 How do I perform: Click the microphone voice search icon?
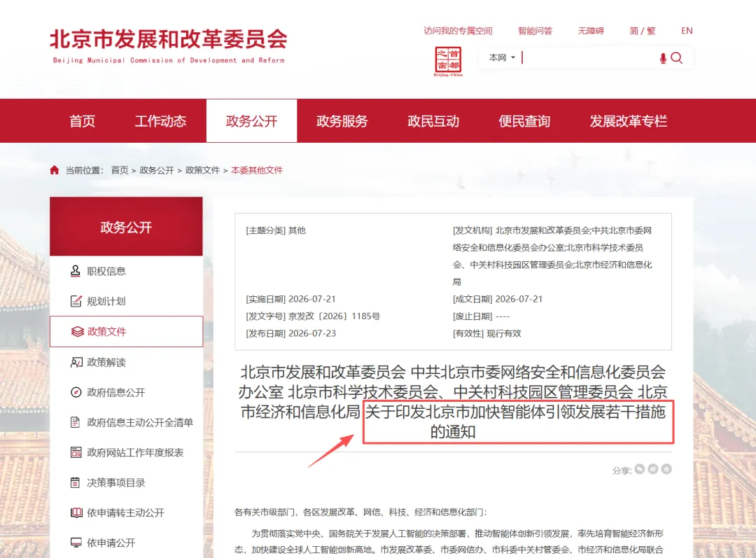point(663,58)
